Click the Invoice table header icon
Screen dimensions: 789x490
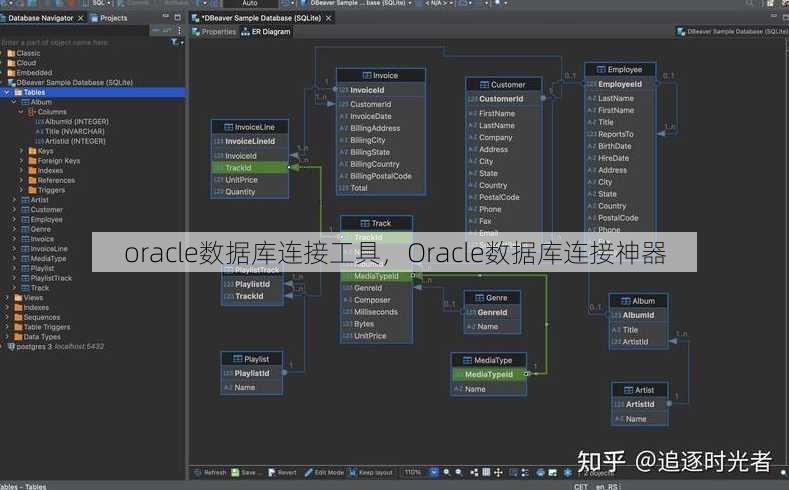click(x=367, y=75)
